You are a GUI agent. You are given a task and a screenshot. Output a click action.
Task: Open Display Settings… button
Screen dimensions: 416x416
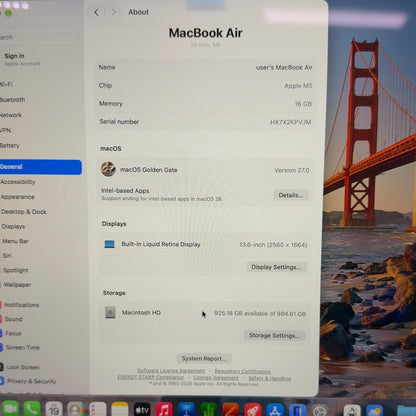pos(276,267)
